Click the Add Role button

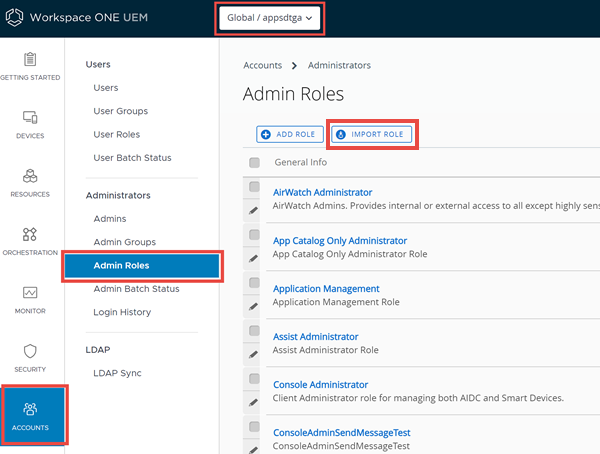pyautogui.click(x=290, y=134)
